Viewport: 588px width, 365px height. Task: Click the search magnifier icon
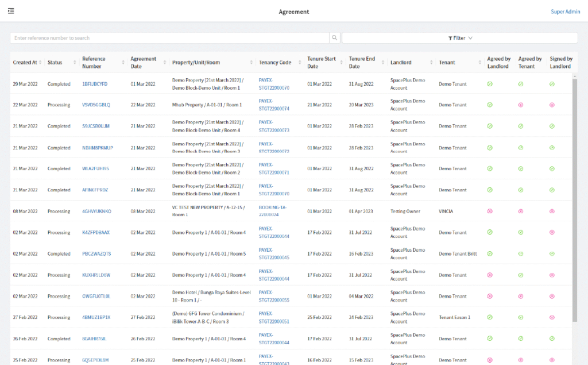point(334,38)
